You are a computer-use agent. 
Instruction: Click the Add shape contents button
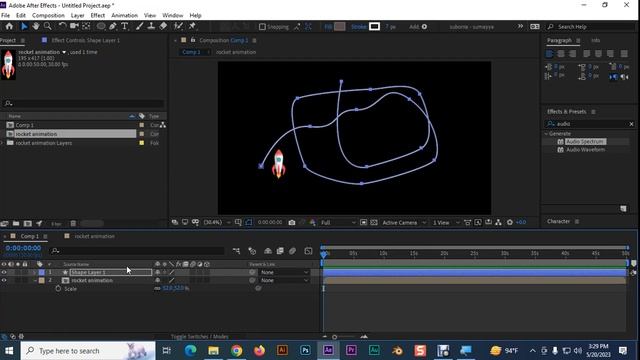[424, 27]
